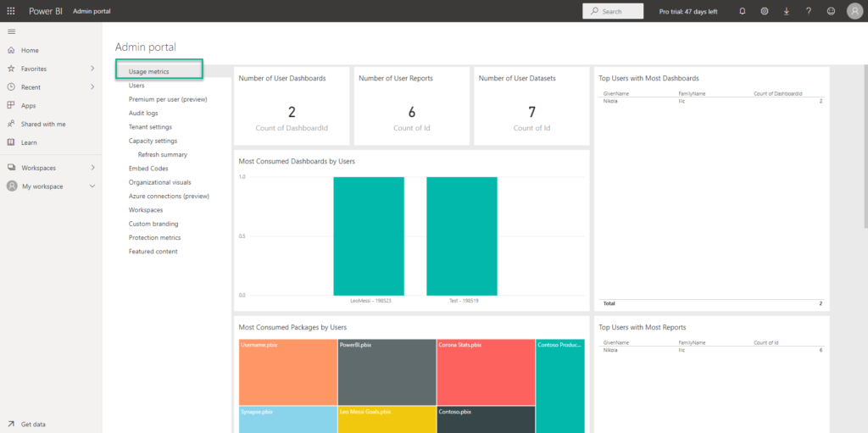Click the download arrow icon
868x433 pixels.
787,11
